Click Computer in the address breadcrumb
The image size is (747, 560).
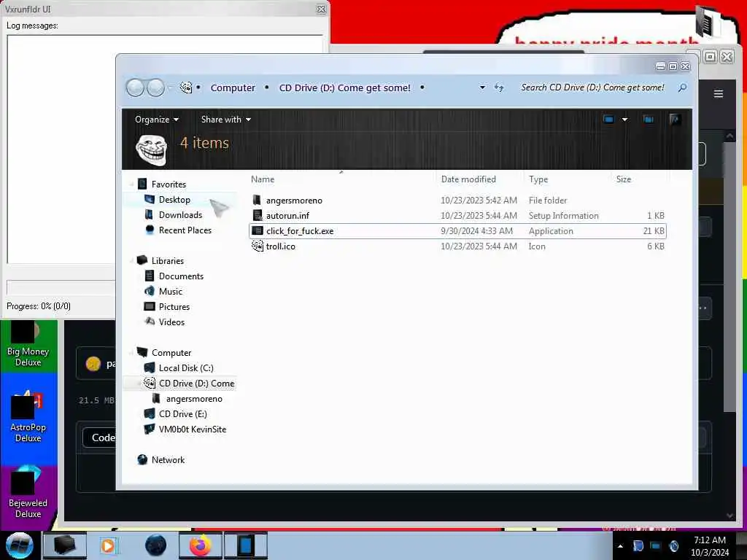[233, 87]
